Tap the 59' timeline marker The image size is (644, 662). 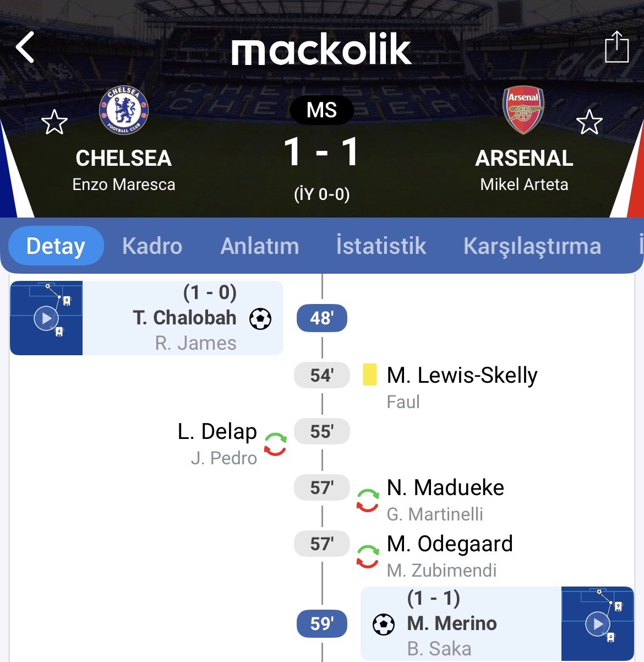pyautogui.click(x=322, y=623)
